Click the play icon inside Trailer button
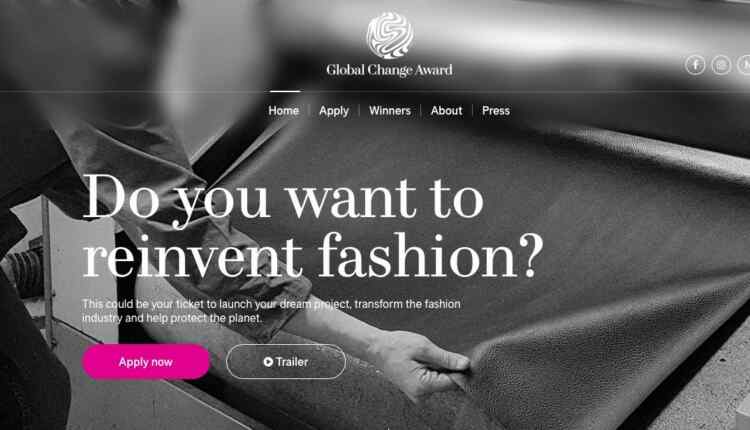 pyautogui.click(x=268, y=362)
